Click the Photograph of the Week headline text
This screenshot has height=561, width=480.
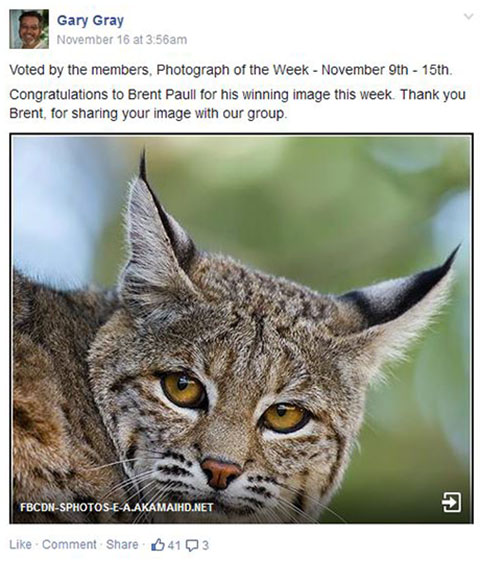pyautogui.click(x=231, y=70)
